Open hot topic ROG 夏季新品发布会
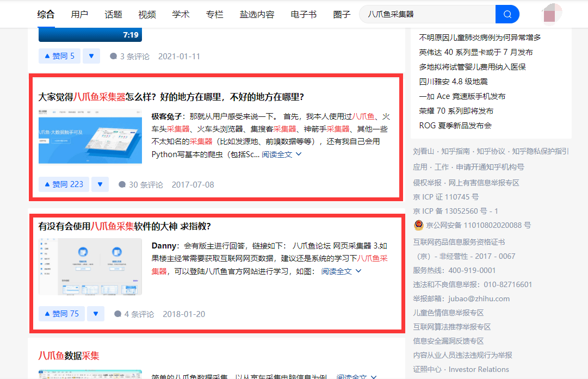The height and width of the screenshot is (379, 588). click(455, 125)
